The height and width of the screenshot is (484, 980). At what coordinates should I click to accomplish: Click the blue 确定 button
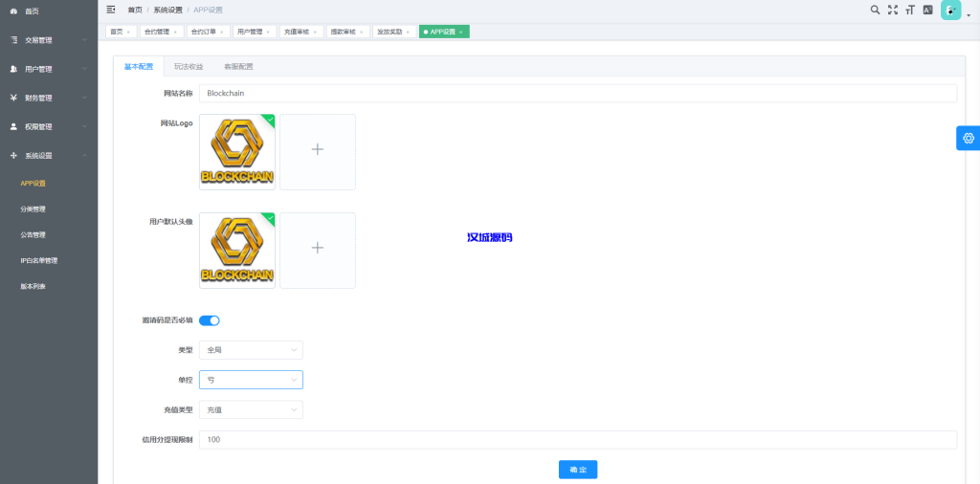[578, 470]
